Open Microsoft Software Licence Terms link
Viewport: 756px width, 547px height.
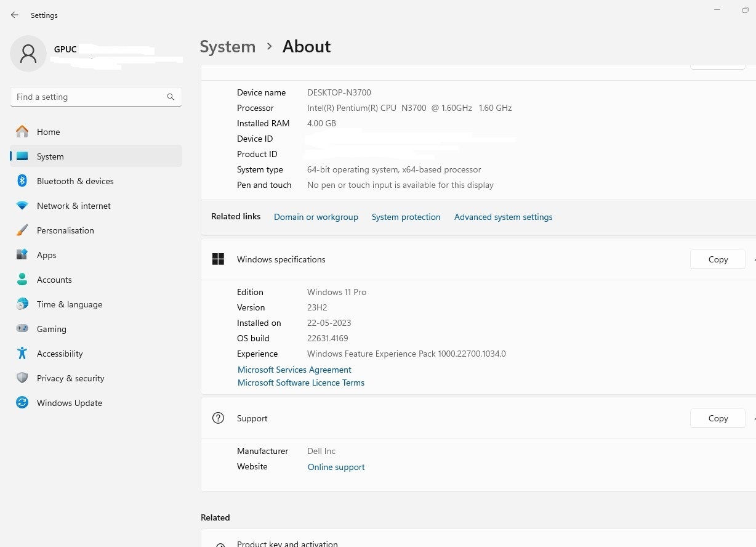coord(301,383)
